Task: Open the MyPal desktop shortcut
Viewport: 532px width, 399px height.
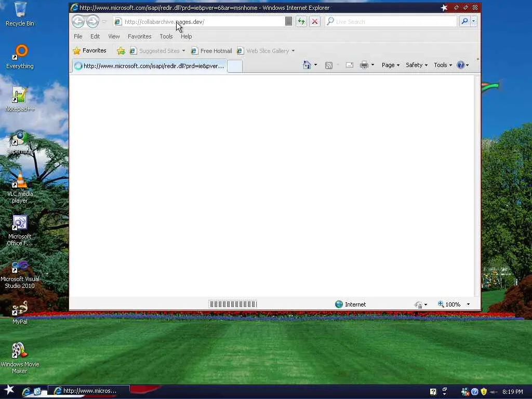Action: point(20,312)
